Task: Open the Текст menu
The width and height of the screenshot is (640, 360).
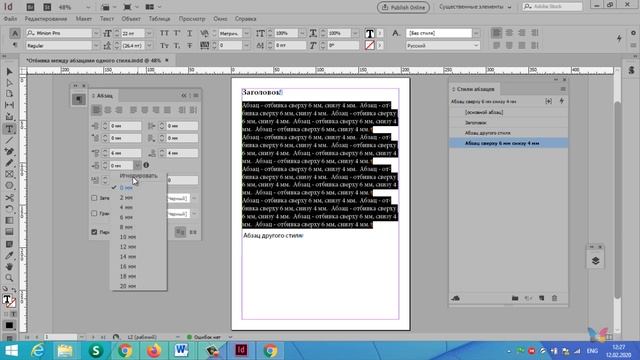Action: pyautogui.click(x=107, y=19)
